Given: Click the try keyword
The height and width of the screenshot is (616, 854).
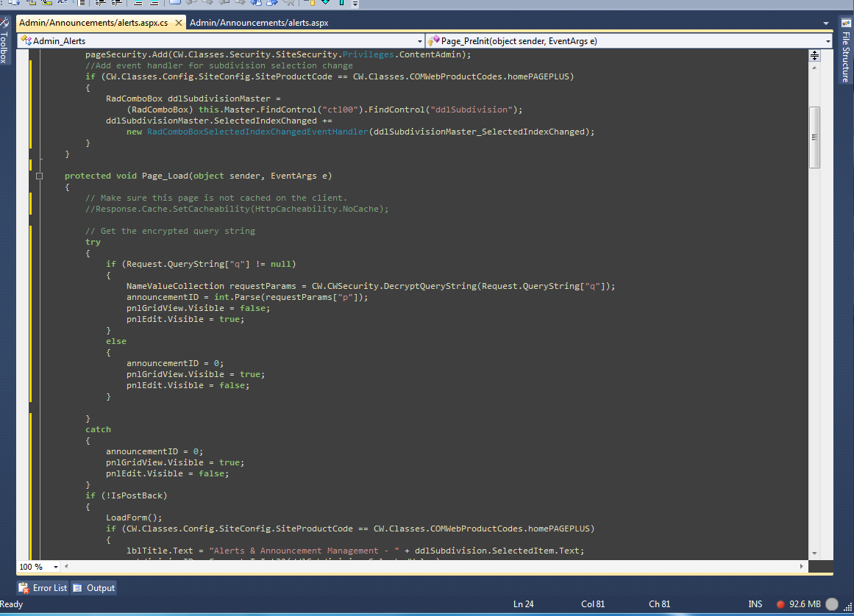Looking at the screenshot, I should tap(93, 242).
